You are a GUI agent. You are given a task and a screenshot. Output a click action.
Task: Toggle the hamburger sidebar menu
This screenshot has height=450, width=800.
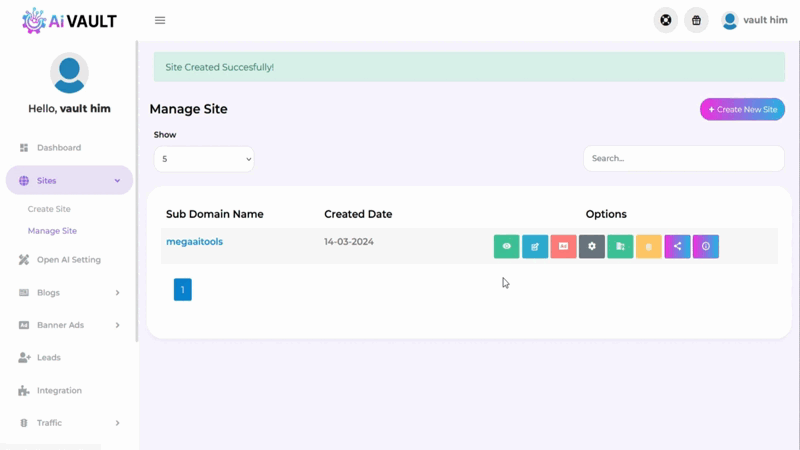click(160, 20)
